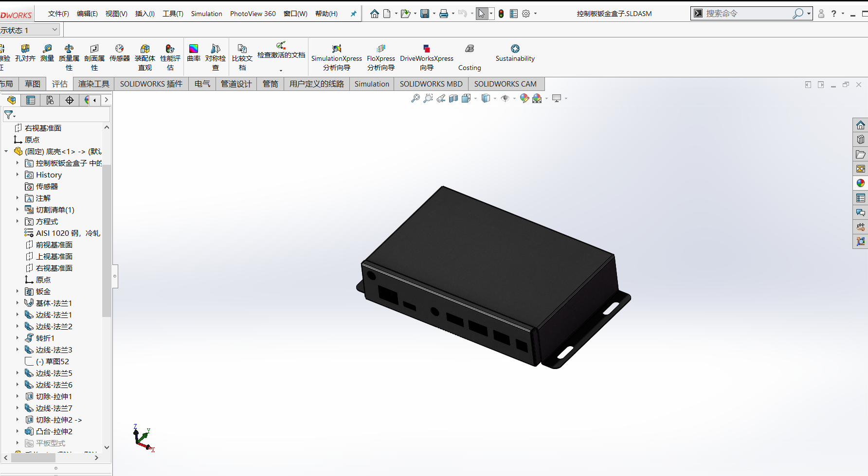868x476 pixels.
Task: Open Mass Properties (质量属性)
Action: tap(69, 57)
